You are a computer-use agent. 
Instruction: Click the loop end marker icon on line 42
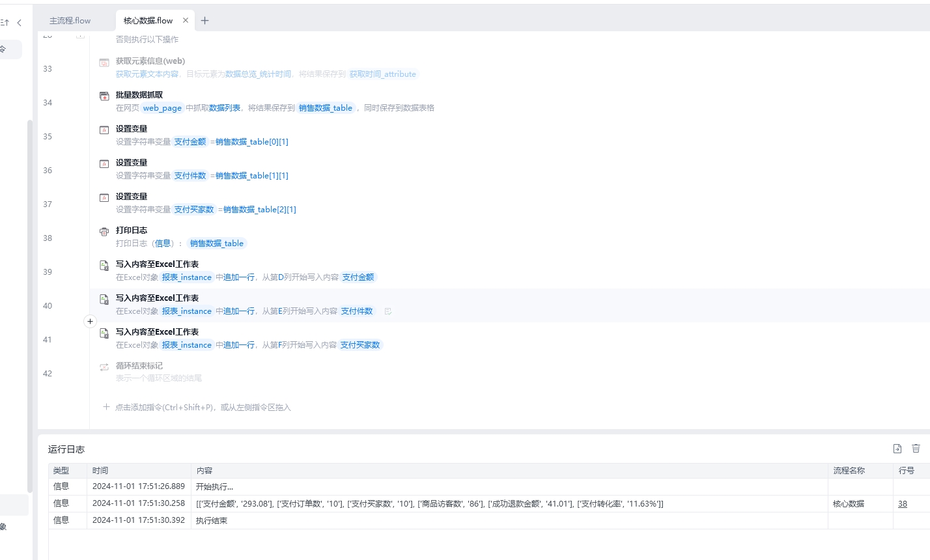(104, 367)
